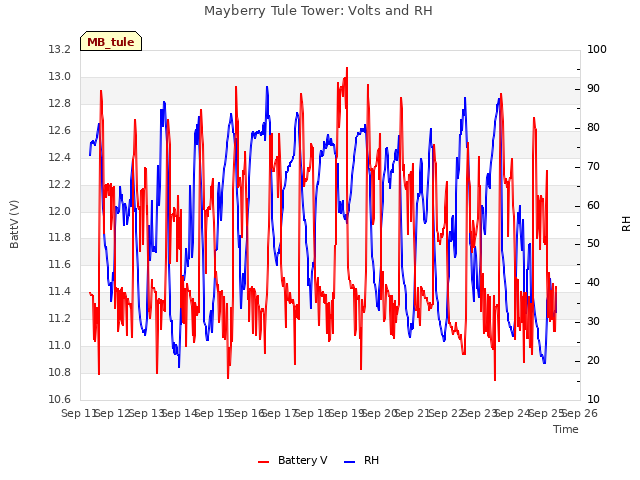Click the right axis tick label 20

(593, 360)
